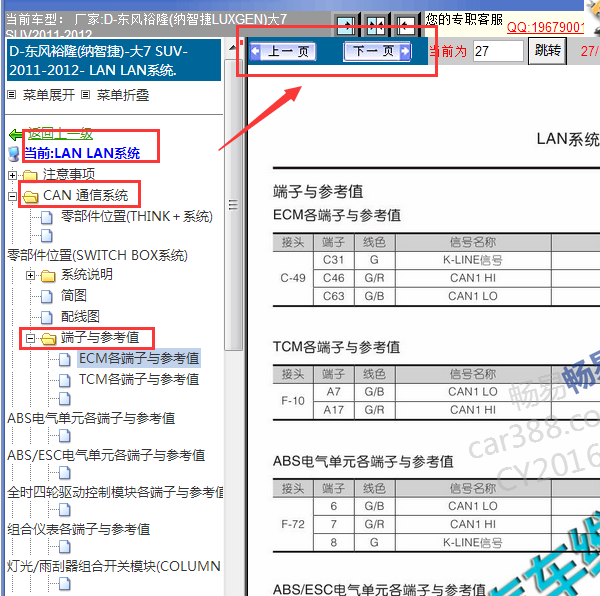The height and width of the screenshot is (596, 600).
Task: Select the 端子与参考值 tree folder label
Action: click(x=100, y=337)
